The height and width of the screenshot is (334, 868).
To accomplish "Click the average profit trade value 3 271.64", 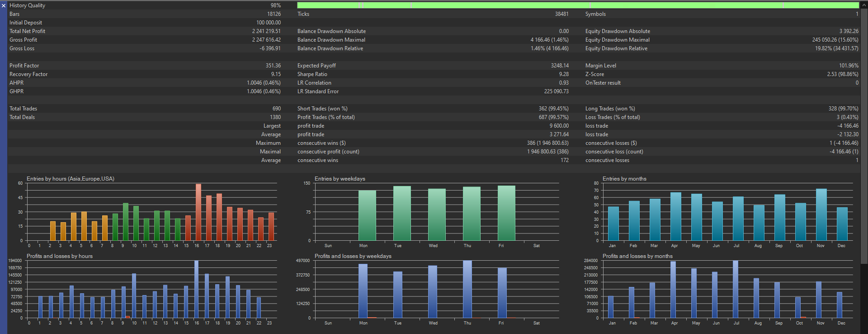I will (x=559, y=134).
